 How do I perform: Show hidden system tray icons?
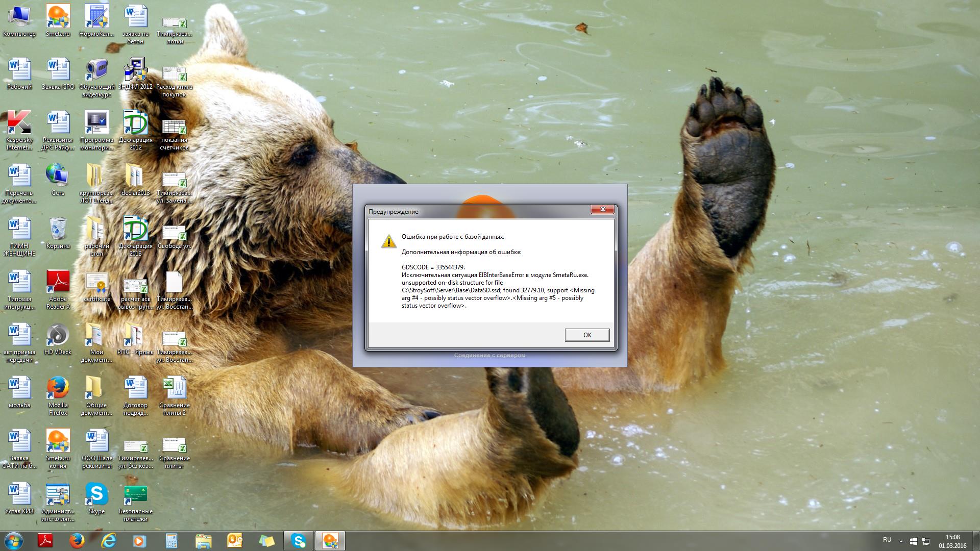point(901,541)
